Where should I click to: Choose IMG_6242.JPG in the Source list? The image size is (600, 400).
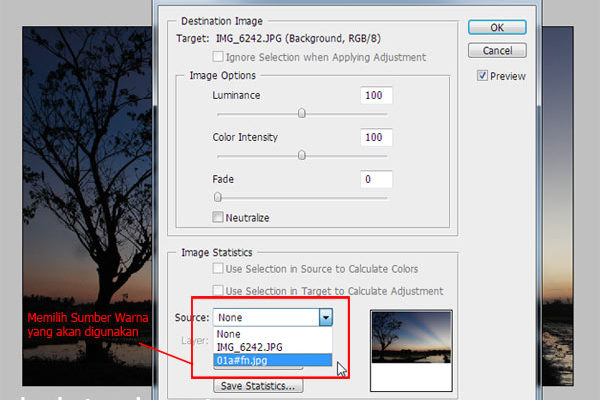[x=272, y=347]
